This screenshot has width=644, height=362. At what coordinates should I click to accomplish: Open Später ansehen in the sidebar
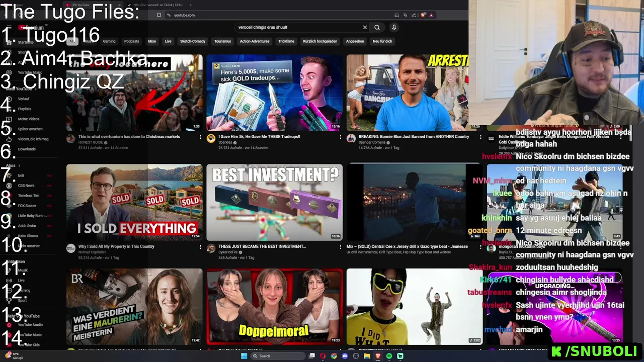(30, 129)
